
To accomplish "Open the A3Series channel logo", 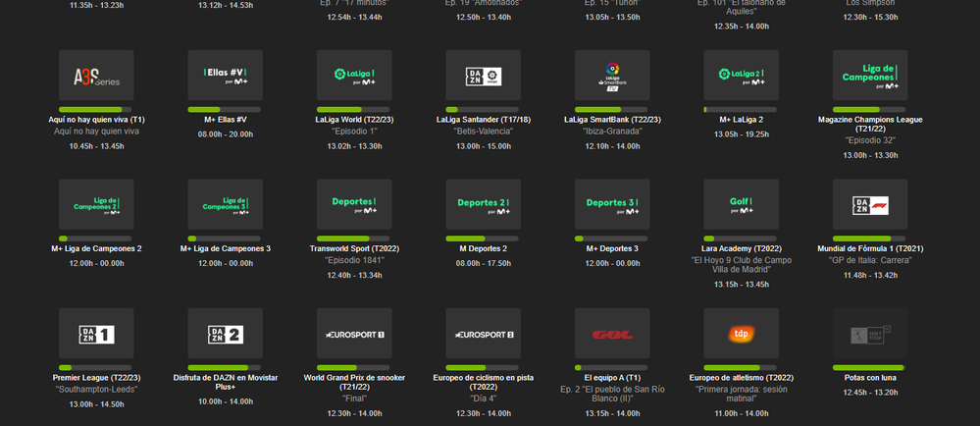I will 96,75.
